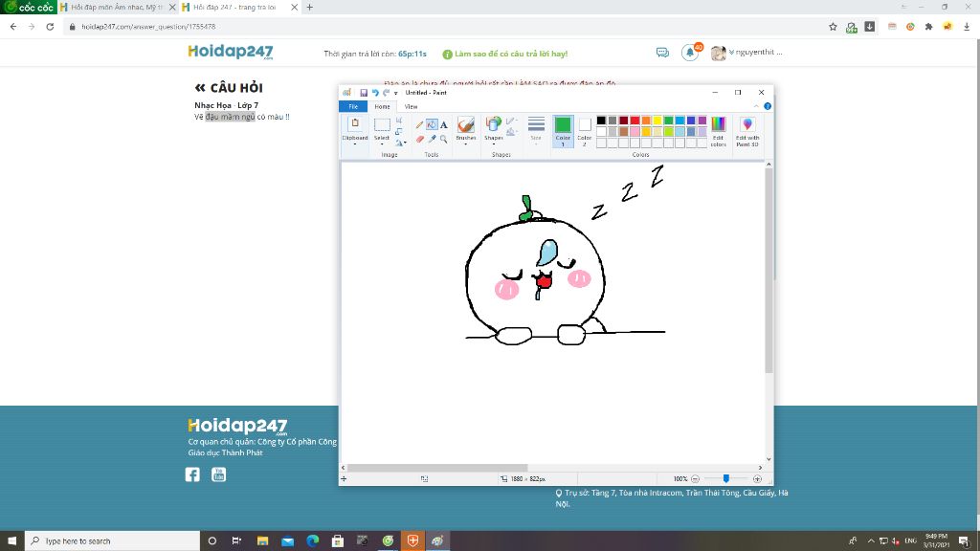Image resolution: width=980 pixels, height=551 pixels.
Task: Open Customize Quick Access Toolbar dropdown
Action: pyautogui.click(x=395, y=93)
